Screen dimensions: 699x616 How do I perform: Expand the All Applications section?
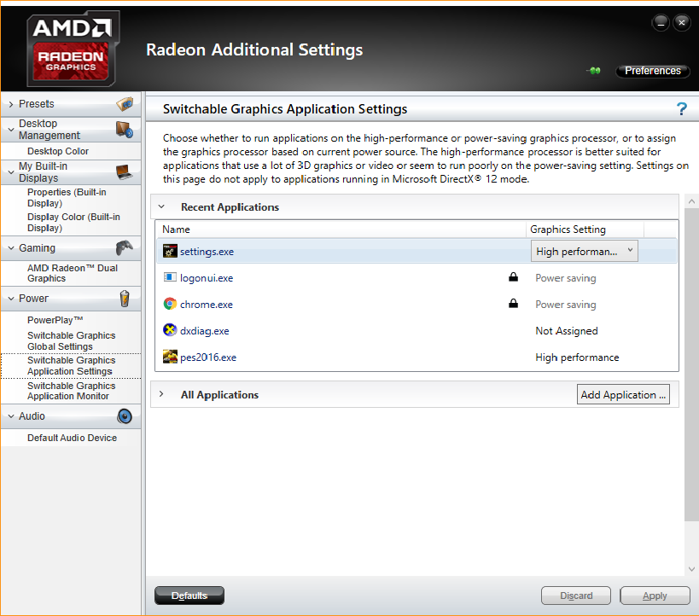pyautogui.click(x=161, y=394)
